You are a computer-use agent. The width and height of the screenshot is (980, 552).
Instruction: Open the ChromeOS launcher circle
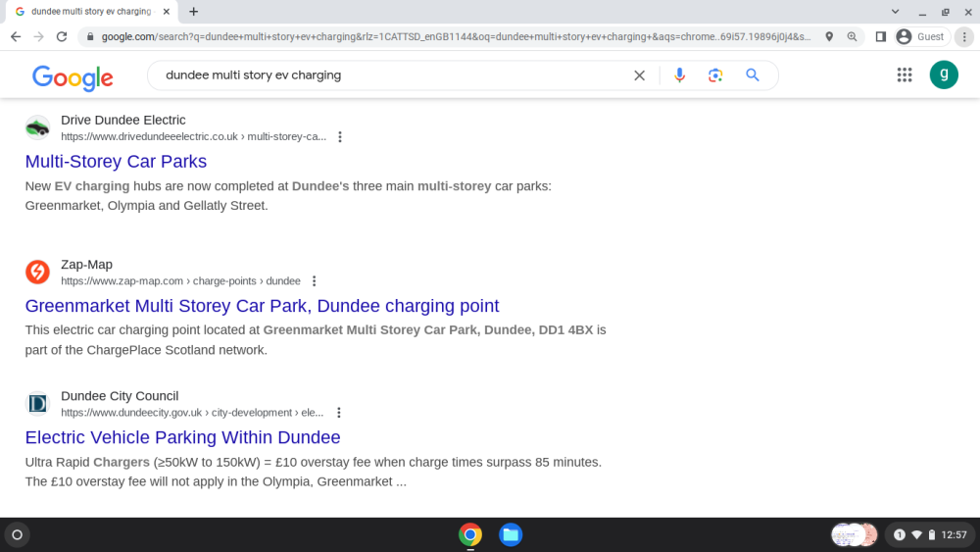coord(18,534)
